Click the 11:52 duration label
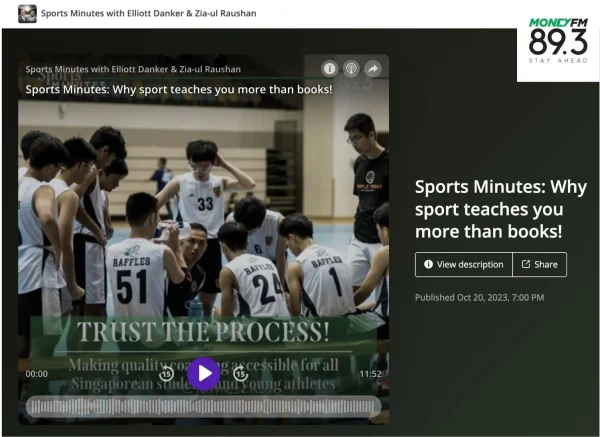Screen dimensions: 600x437 pos(370,374)
